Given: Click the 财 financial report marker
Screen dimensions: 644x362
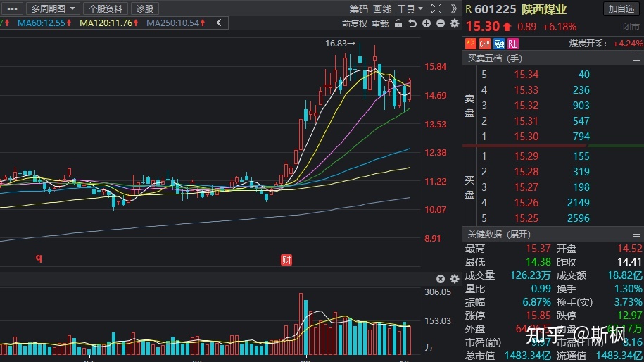Looking at the screenshot, I should pyautogui.click(x=286, y=260).
